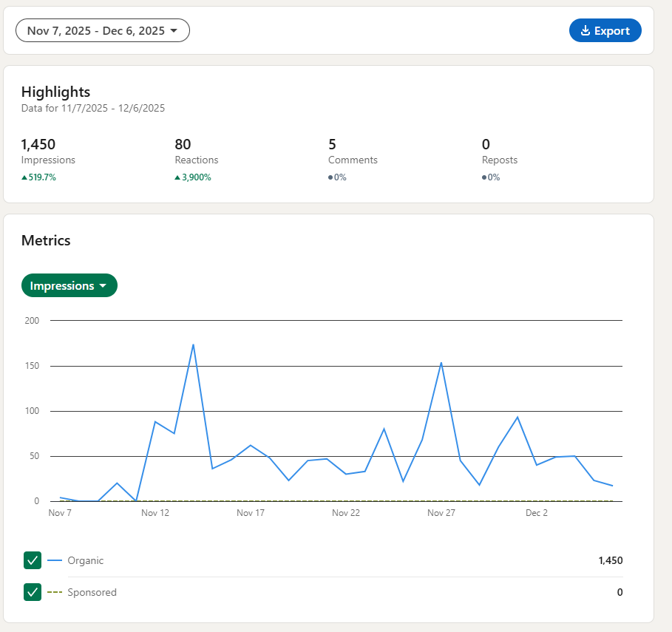This screenshot has width=672, height=632.
Task: Expand the Impressions metric dropdown
Action: (69, 286)
